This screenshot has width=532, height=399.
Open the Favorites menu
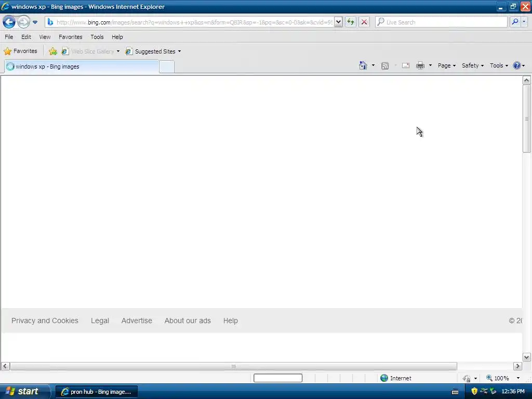coord(70,37)
